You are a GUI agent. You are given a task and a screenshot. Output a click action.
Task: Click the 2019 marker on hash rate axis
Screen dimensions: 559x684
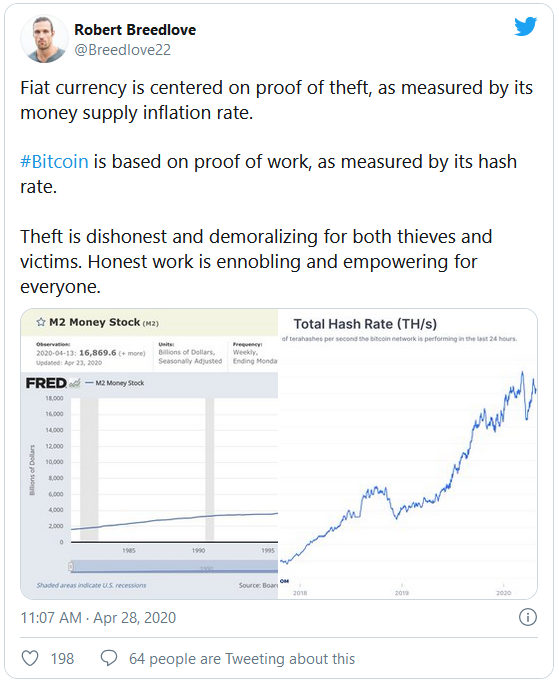401,593
